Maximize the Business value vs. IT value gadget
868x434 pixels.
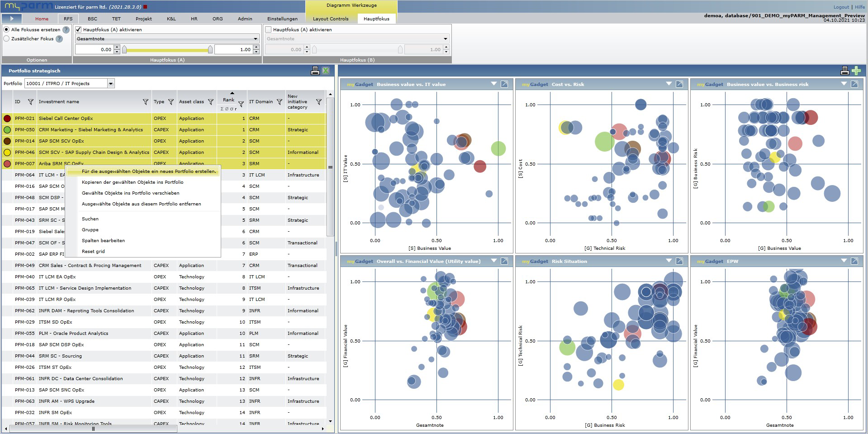pos(504,84)
